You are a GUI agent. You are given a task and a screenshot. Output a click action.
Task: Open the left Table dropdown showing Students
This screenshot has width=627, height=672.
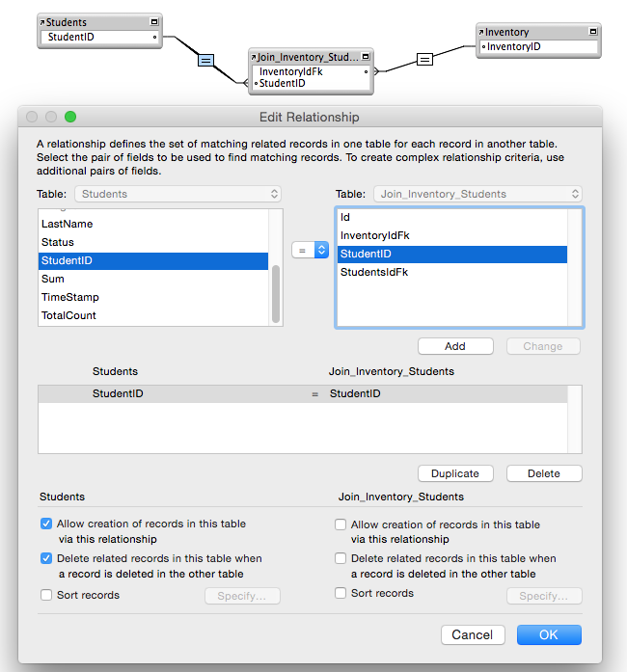(x=179, y=194)
